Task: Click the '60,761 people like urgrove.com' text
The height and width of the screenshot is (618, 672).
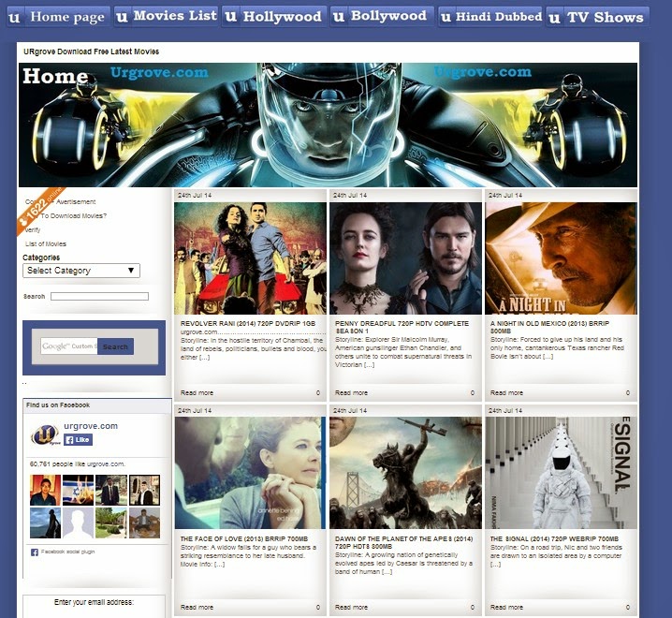Action: 78,464
